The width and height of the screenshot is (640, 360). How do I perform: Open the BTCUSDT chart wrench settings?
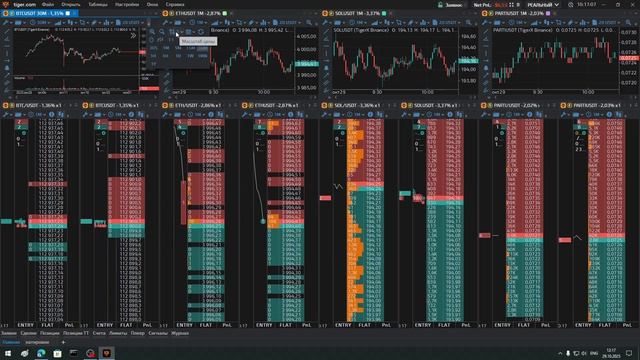click(x=5, y=22)
